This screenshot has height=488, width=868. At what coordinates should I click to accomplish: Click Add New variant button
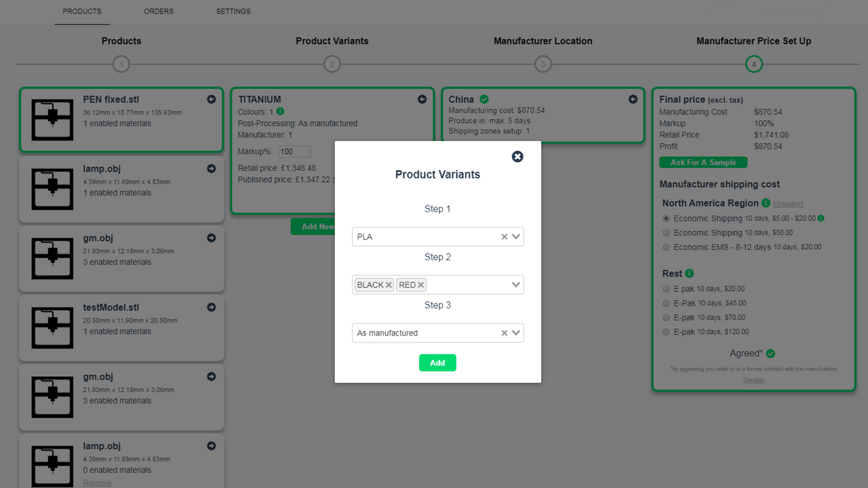point(313,226)
